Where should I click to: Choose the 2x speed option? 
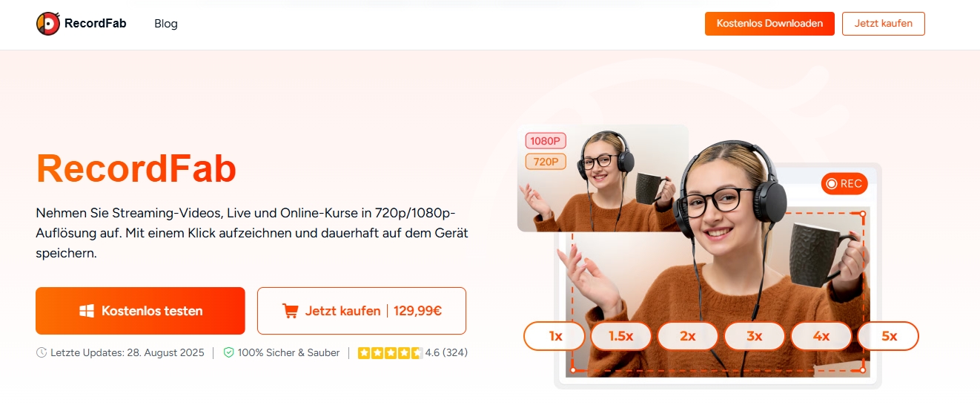[688, 336]
